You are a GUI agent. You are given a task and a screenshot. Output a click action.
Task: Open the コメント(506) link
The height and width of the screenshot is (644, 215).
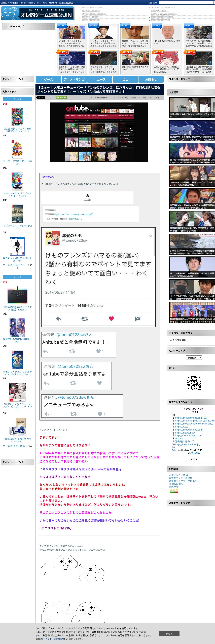point(121,97)
